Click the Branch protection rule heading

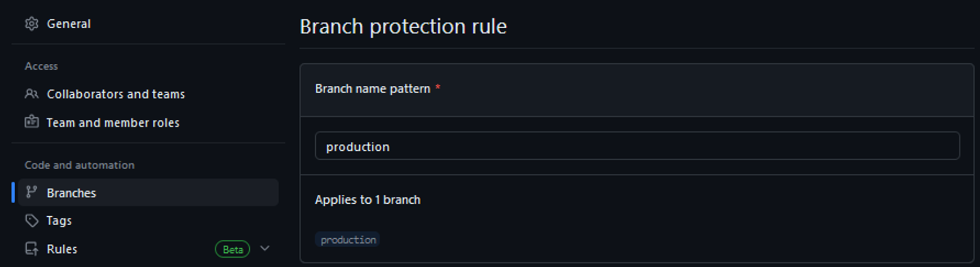point(403,27)
